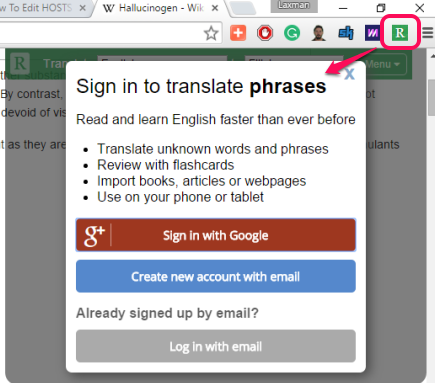Screen dimensions: 435x383
Task: Close the sign-in popup with the X
Action: (349, 74)
